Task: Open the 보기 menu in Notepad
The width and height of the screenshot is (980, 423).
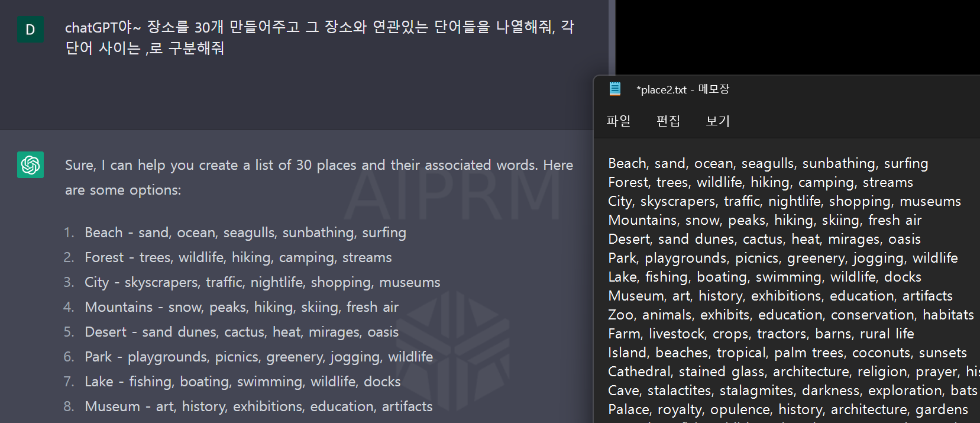Action: pos(718,121)
